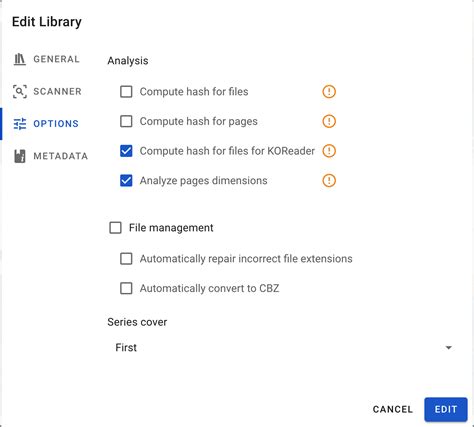474x427 pixels.
Task: Switch to the Scanner tab
Action: tap(47, 91)
